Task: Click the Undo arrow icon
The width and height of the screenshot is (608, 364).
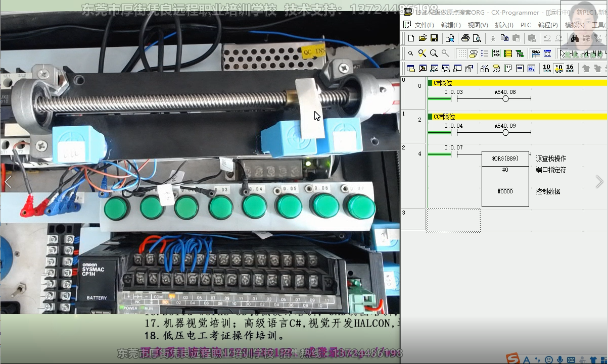Action: click(547, 38)
